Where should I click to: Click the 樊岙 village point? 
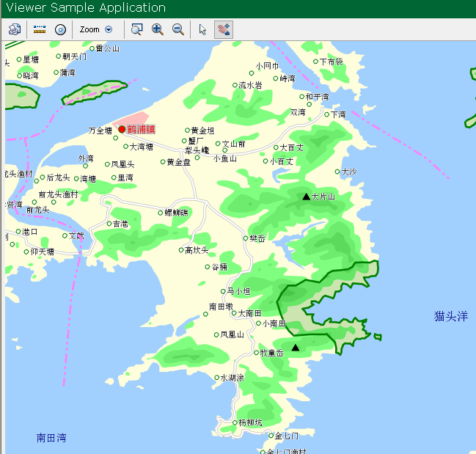pos(246,238)
